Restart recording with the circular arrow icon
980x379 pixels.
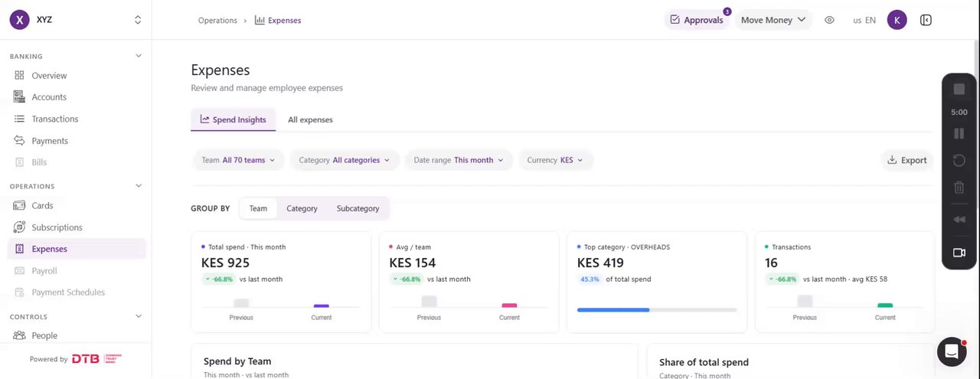(x=959, y=160)
